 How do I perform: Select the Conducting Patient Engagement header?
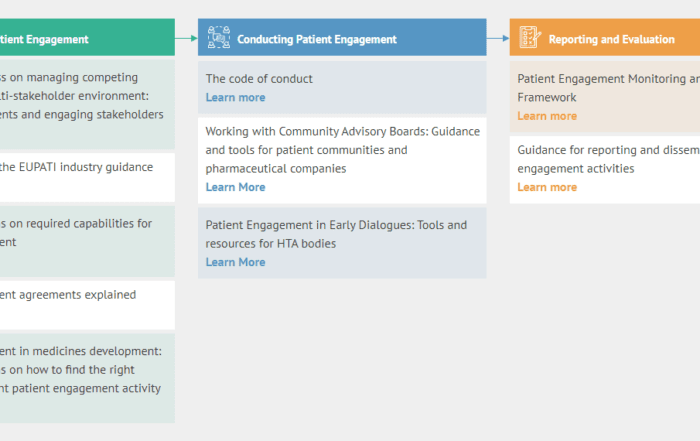[316, 39]
